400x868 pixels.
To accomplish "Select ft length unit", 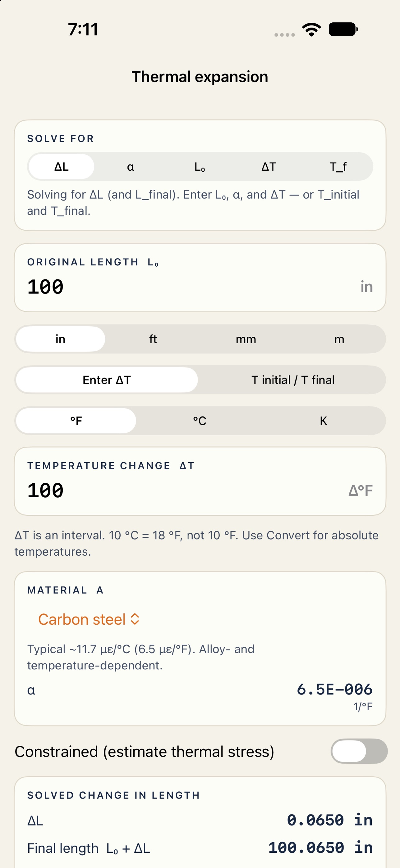I will click(x=153, y=339).
